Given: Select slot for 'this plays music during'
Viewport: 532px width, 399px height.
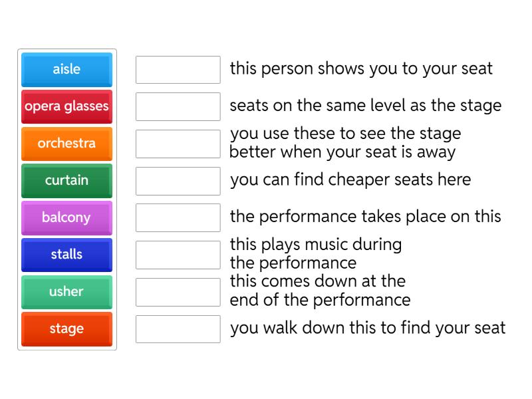Looking at the screenshot, I should [178, 255].
